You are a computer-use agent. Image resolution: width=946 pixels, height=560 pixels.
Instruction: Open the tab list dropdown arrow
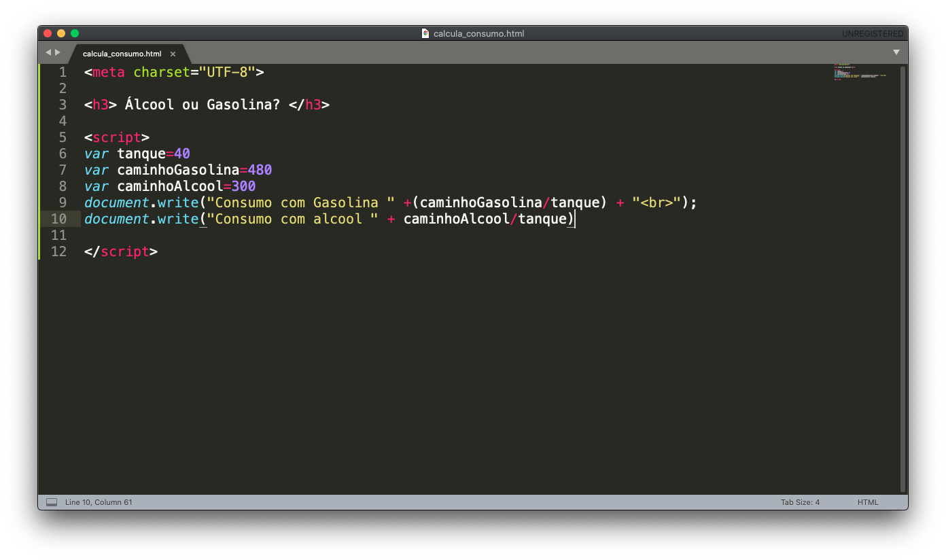coord(896,52)
